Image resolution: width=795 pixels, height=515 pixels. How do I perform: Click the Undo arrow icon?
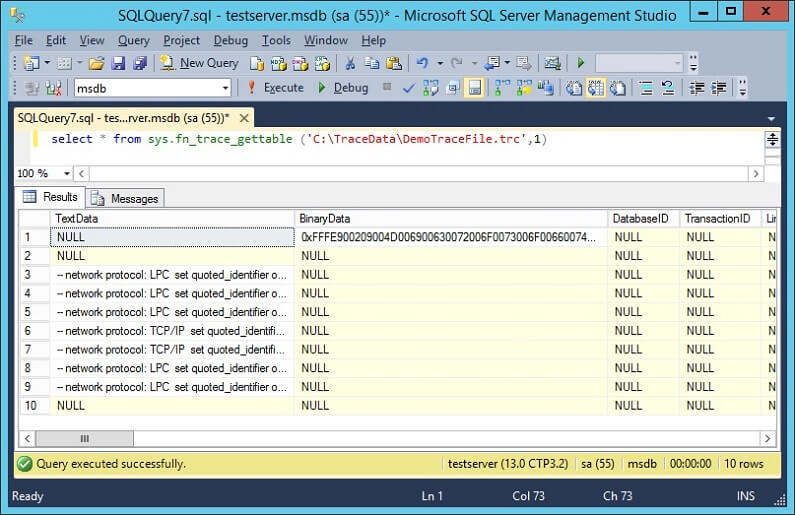pyautogui.click(x=422, y=63)
